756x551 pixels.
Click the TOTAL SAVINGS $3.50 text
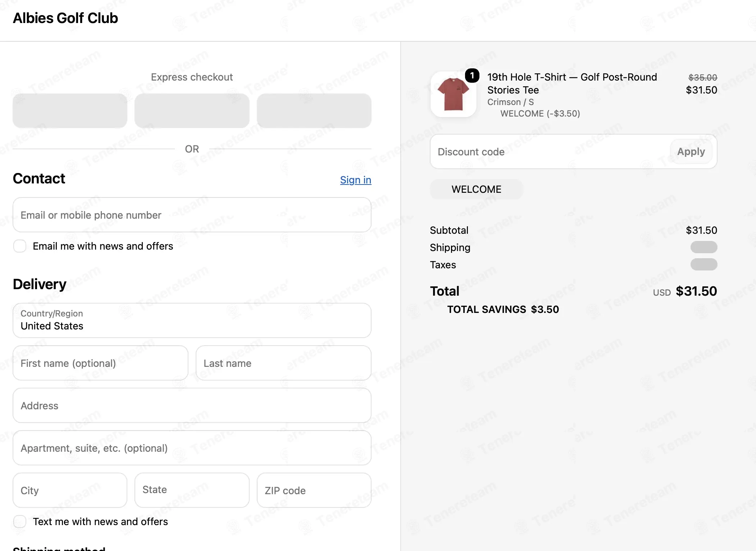(503, 309)
